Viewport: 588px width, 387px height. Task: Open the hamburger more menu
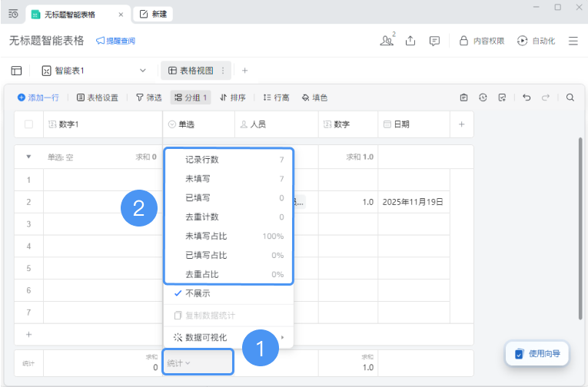click(x=573, y=41)
